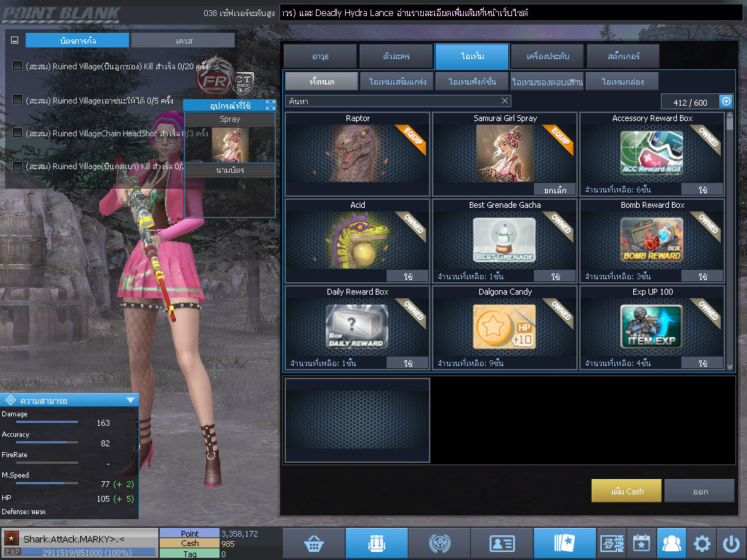Select the Samurai Girl Spray item icon
The height and width of the screenshot is (560, 747).
coord(505,153)
